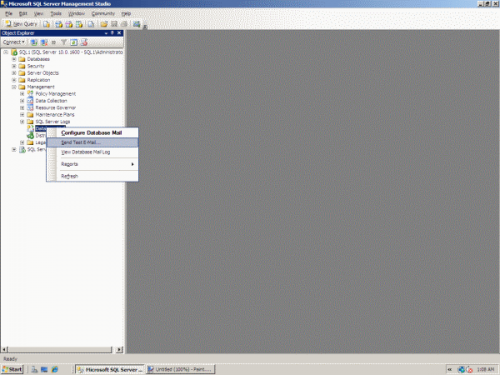Open the Object Explorer window position dropdown

(106, 33)
